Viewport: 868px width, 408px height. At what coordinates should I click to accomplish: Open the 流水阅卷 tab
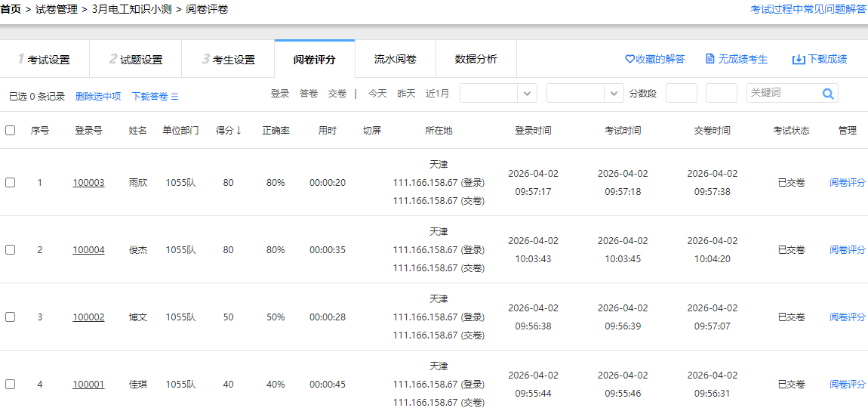[396, 58]
